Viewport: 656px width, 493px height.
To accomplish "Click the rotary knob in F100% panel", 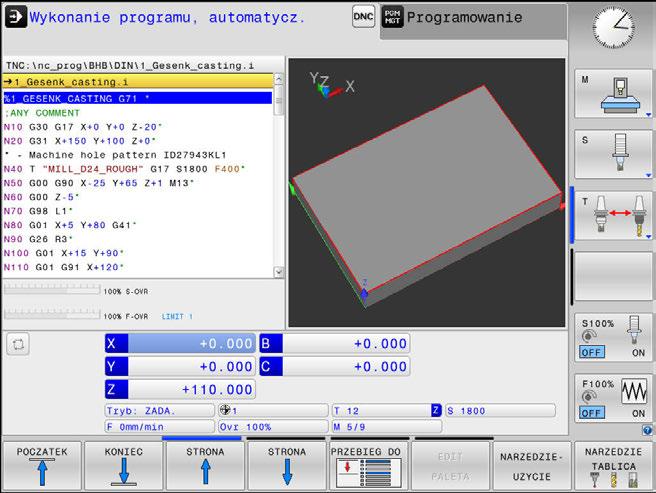I will click(589, 396).
